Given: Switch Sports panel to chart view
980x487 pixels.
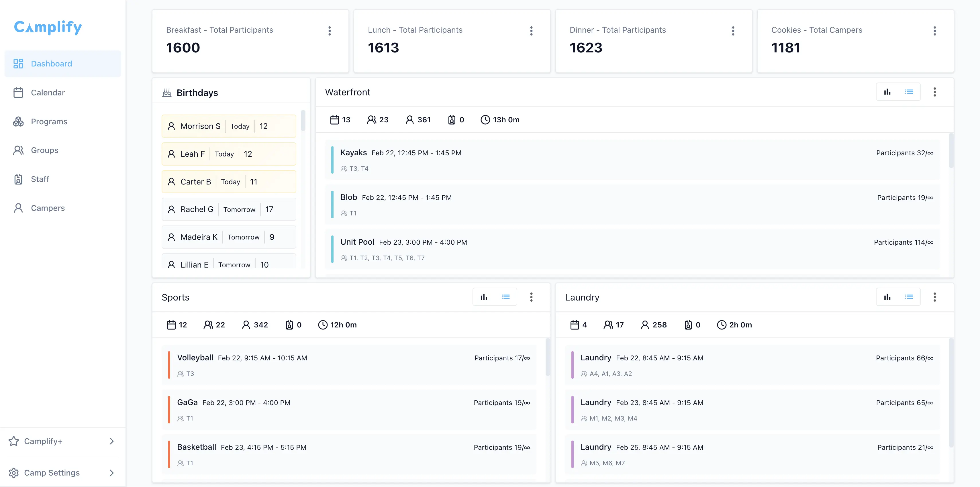Looking at the screenshot, I should (483, 297).
